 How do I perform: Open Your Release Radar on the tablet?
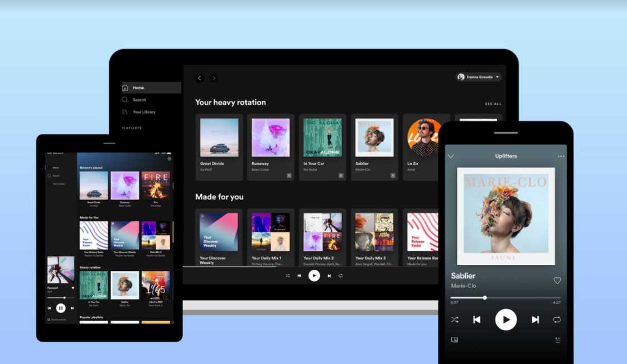coord(94,235)
